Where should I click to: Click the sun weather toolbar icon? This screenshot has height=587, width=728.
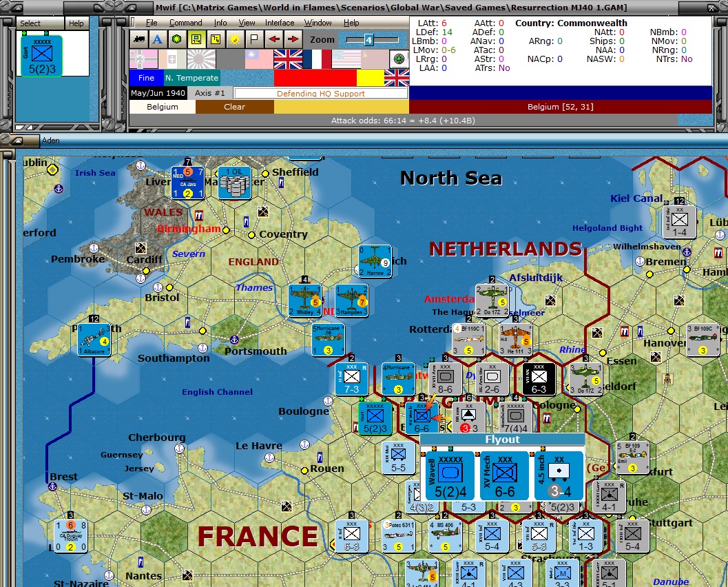pos(235,39)
